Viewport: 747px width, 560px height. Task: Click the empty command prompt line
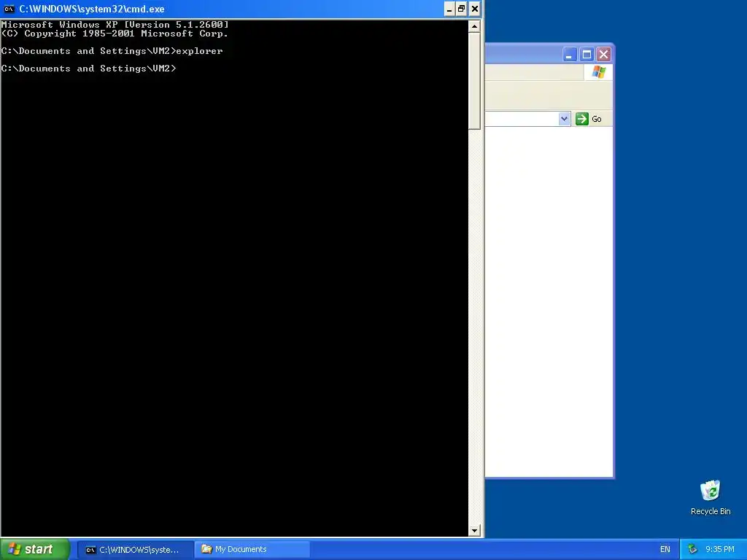88,69
